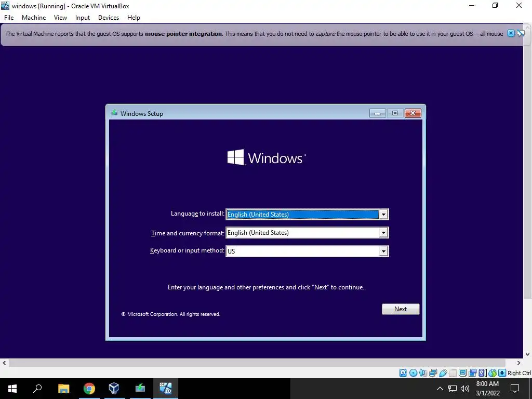Click the vertical scrollbar's down arrow

pyautogui.click(x=528, y=354)
